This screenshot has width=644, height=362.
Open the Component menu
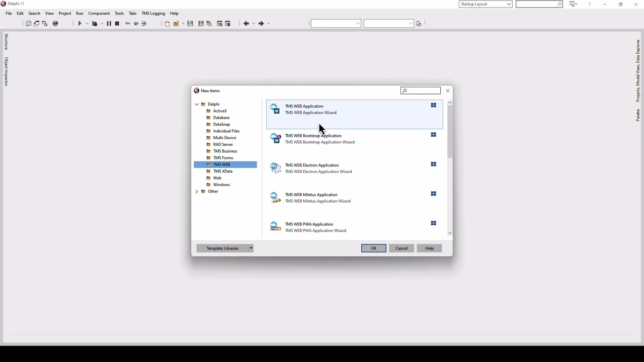99,14
